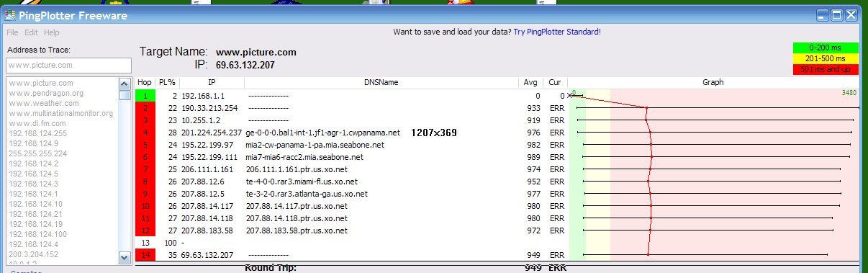Select 255.255.255.224 in address history
This screenshot has height=273, width=868.
[x=37, y=153]
